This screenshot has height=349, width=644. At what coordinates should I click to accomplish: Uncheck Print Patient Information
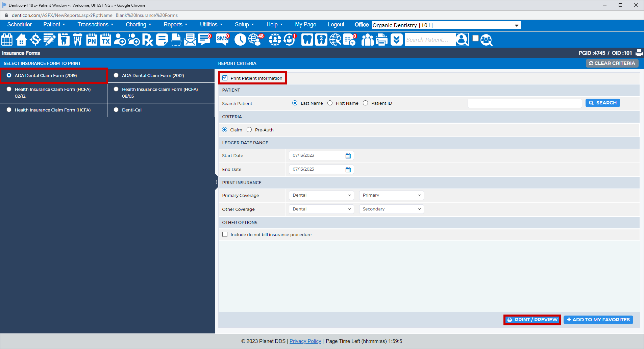(225, 78)
